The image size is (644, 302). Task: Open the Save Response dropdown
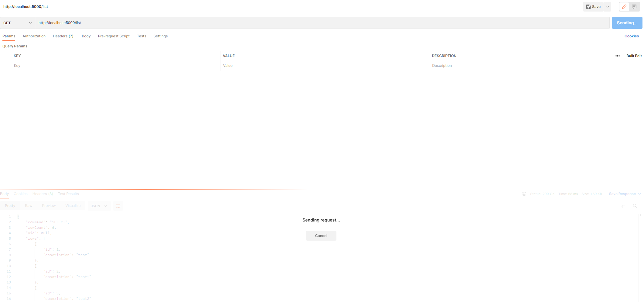(x=625, y=194)
